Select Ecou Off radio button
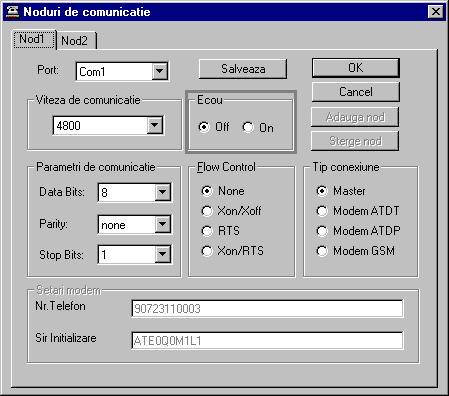Image resolution: width=449 pixels, height=396 pixels. tap(214, 127)
